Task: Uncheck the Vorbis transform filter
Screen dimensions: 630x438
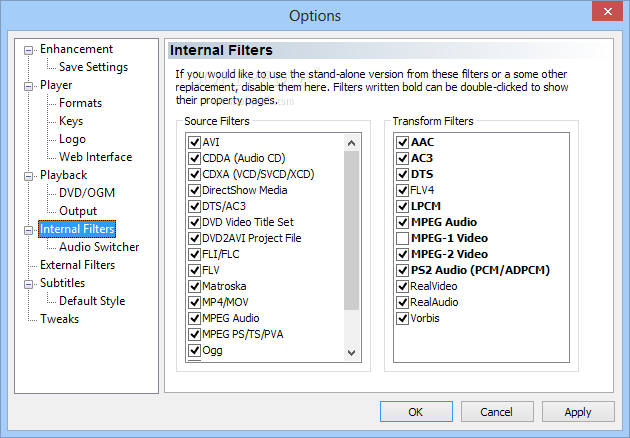Action: tap(403, 318)
